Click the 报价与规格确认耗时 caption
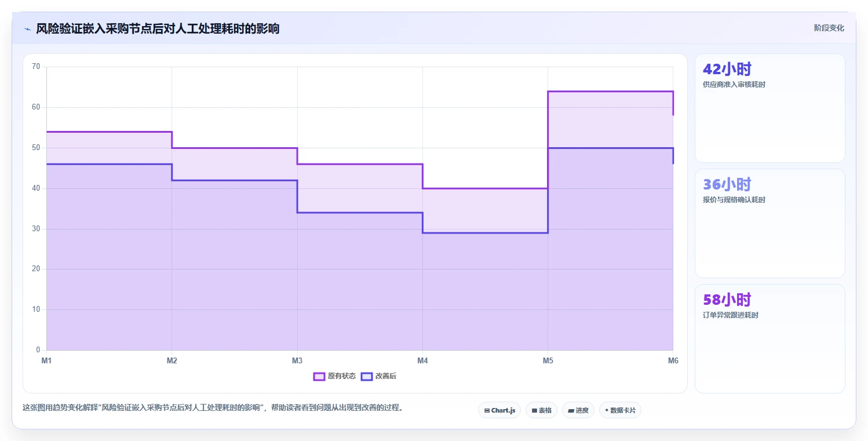868x441 pixels. (x=734, y=200)
